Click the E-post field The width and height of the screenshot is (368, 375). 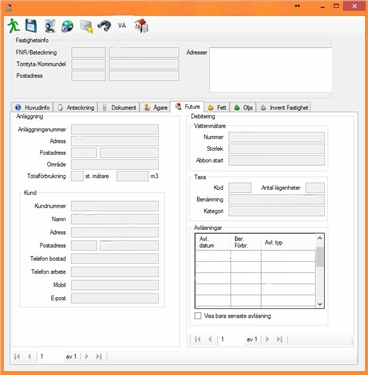pos(115,298)
